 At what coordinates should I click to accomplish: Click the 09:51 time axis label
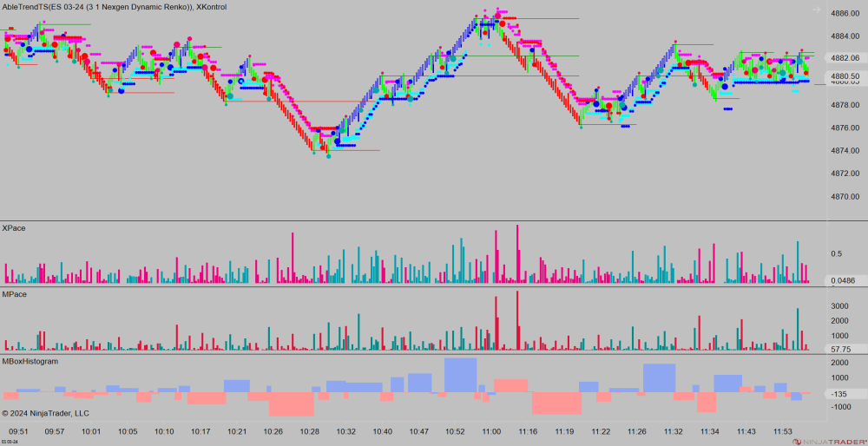(x=18, y=431)
